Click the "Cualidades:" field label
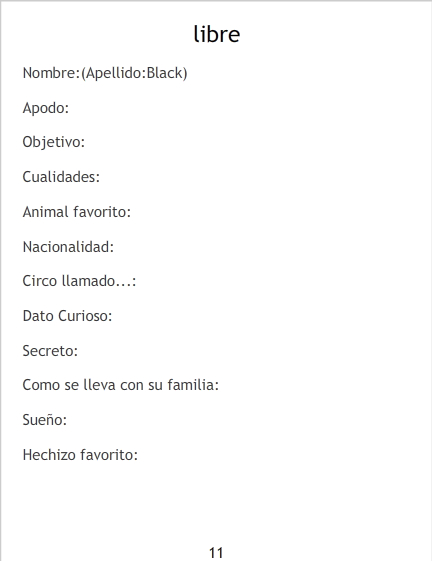The height and width of the screenshot is (561, 432). point(61,177)
